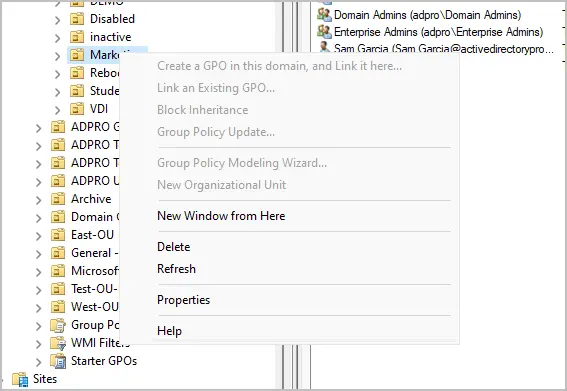
Task: Click the VDI OU folder icon
Action: point(77,109)
